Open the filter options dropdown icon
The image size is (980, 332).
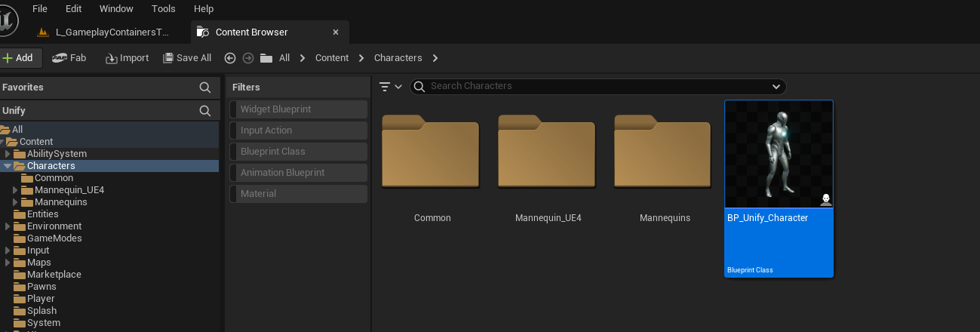pyautogui.click(x=390, y=87)
